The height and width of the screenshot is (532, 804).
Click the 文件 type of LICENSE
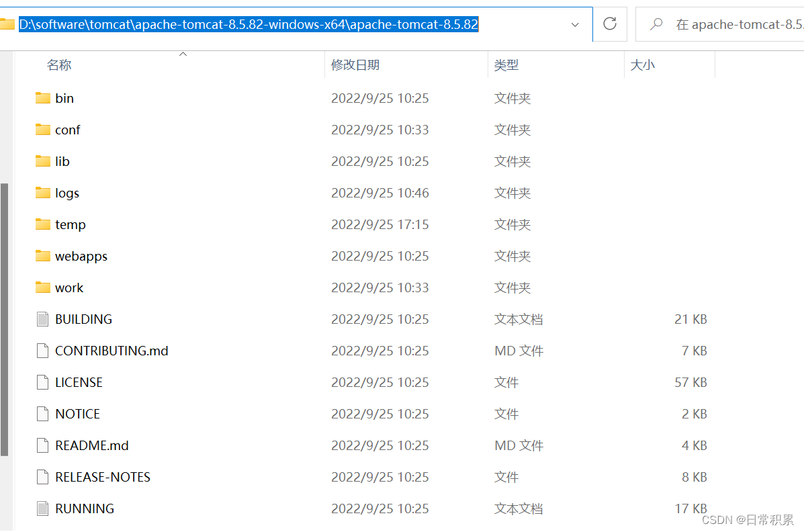[506, 382]
